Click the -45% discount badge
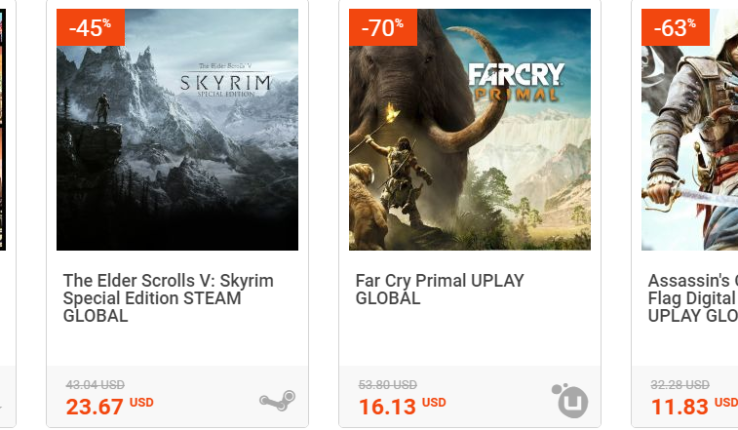 click(90, 27)
